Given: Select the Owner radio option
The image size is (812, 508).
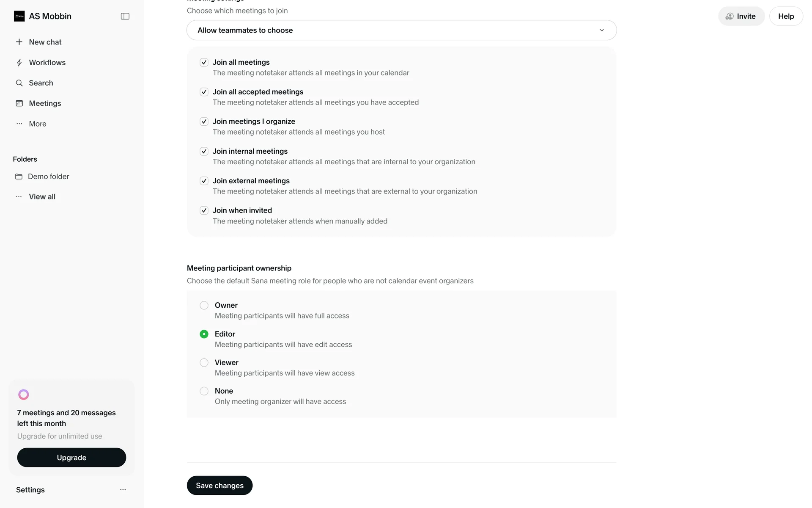Looking at the screenshot, I should [204, 305].
